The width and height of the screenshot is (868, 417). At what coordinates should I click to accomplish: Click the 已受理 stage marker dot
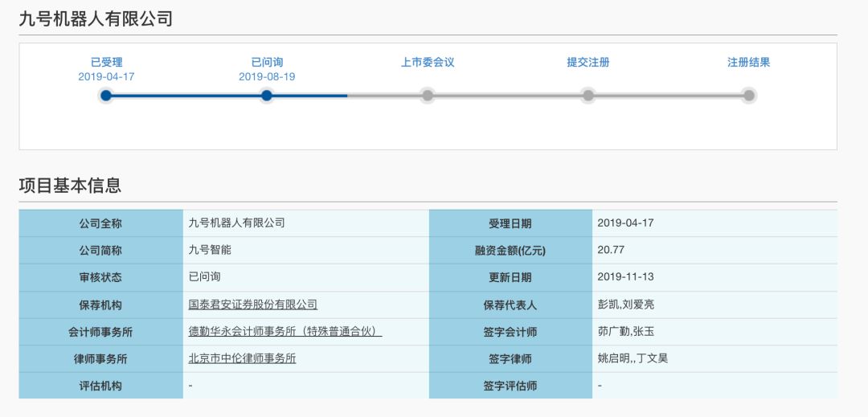(x=106, y=96)
